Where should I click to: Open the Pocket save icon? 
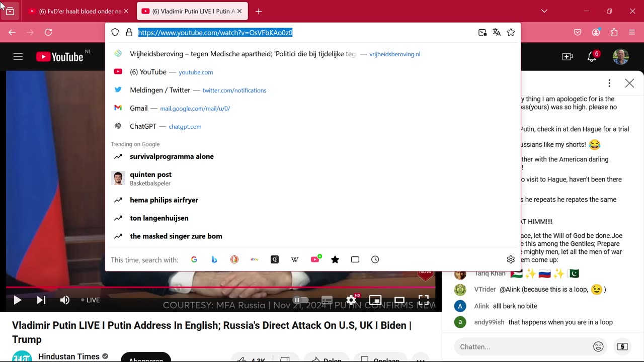(x=578, y=32)
